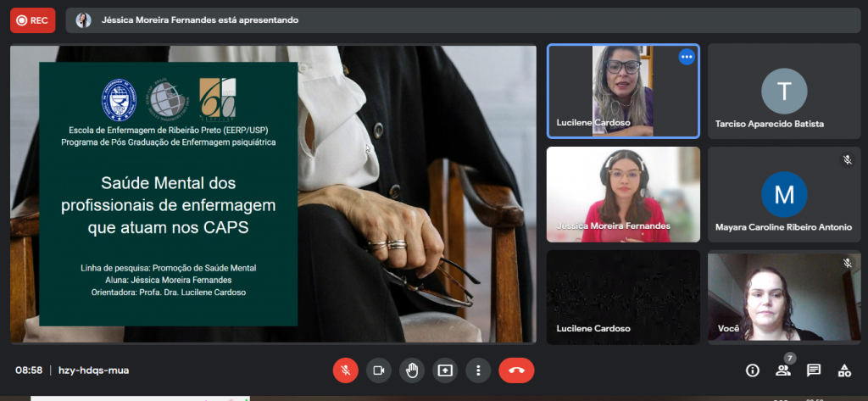Leave the call with the red hang-up button
868x401 pixels.
[516, 370]
